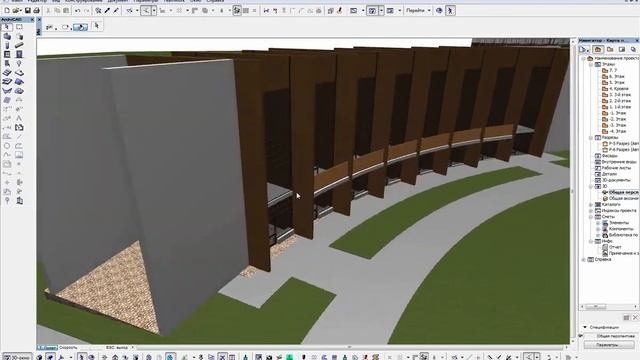Select the -1. Этаж story in Navigator
Viewport: 640px width, 360px height.
click(x=614, y=113)
